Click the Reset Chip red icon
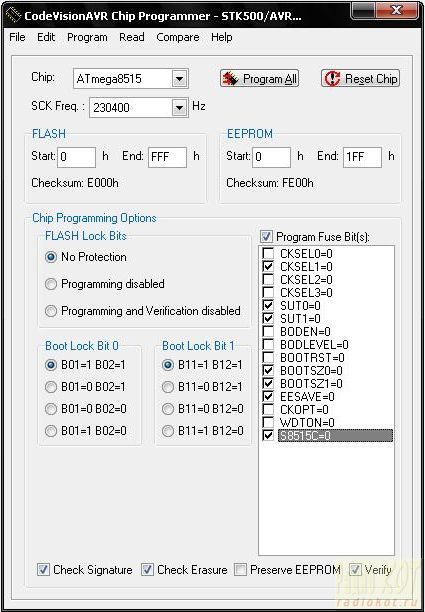This screenshot has width=425, height=612. click(332, 78)
